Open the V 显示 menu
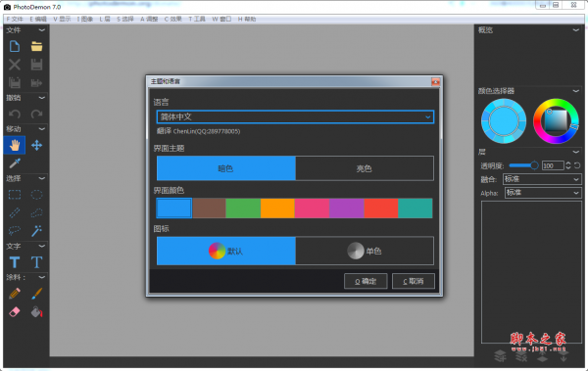This screenshot has width=588, height=371. click(x=62, y=20)
